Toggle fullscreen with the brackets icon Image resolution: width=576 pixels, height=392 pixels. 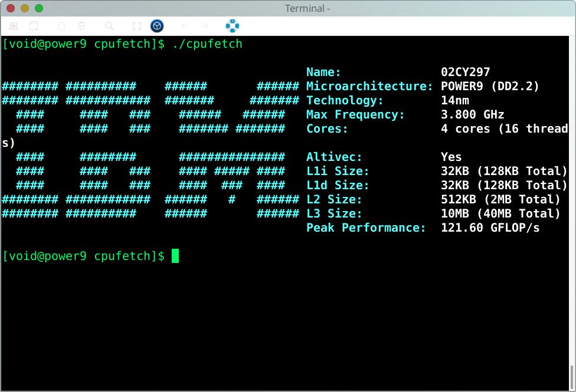point(137,26)
